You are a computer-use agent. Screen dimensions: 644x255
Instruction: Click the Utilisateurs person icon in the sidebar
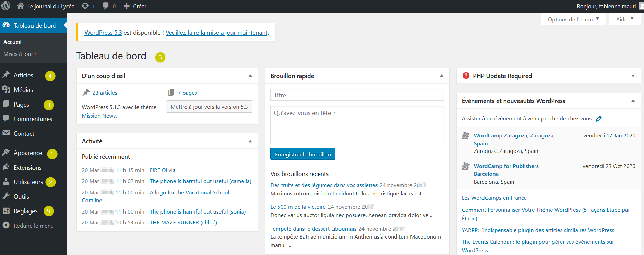click(x=6, y=182)
